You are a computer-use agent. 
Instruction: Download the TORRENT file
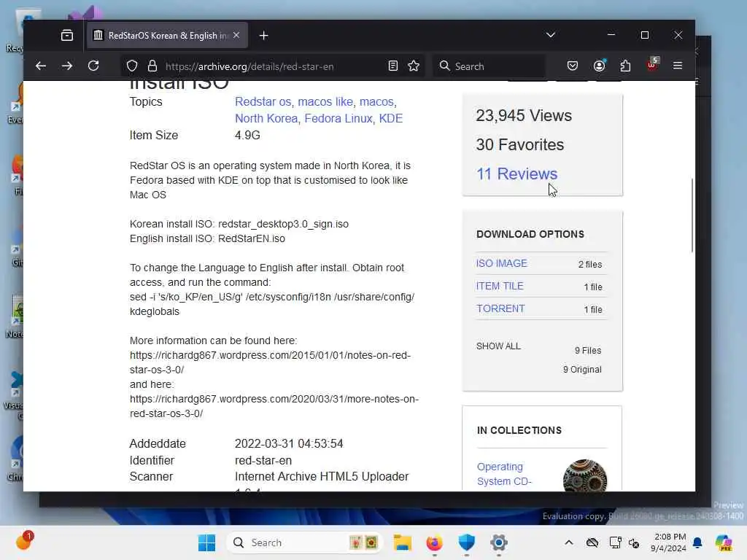500,308
